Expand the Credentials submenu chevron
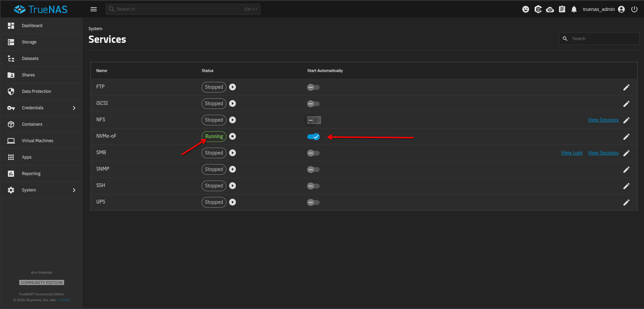 click(x=74, y=108)
